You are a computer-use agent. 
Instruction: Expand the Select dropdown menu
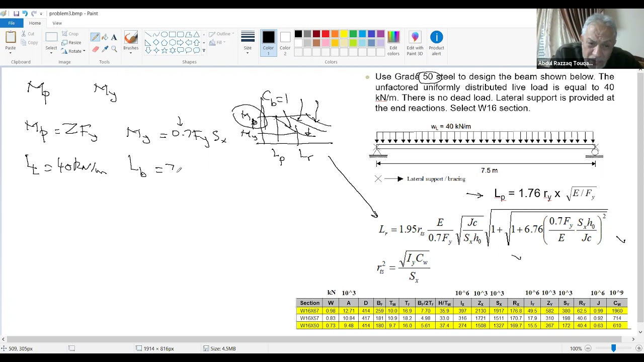[x=51, y=52]
